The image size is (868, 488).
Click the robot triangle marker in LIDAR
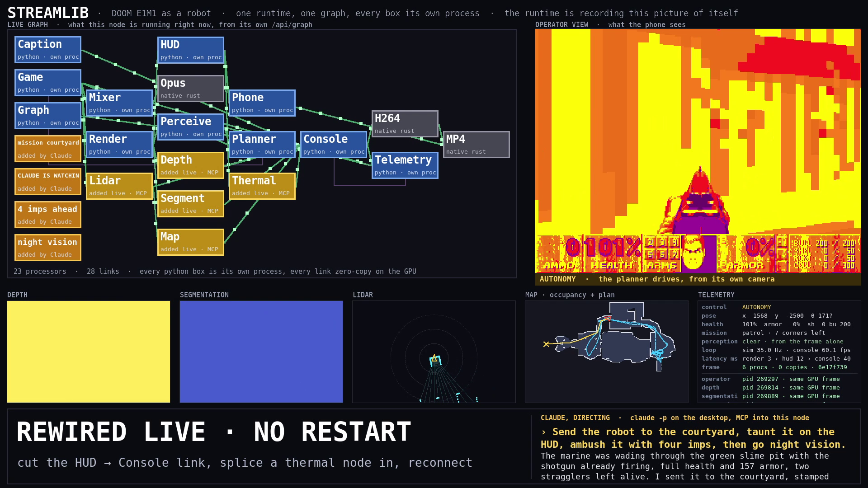tap(434, 359)
